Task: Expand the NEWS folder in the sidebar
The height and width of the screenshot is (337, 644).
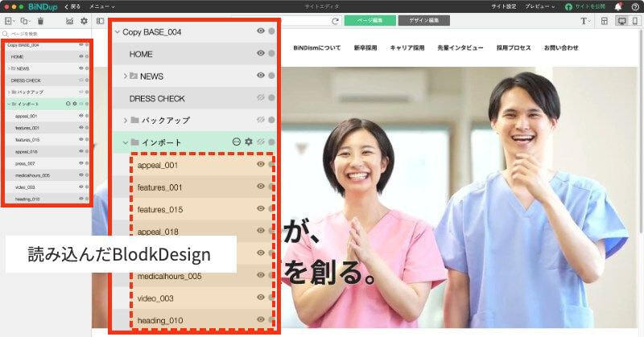Action: point(7,69)
